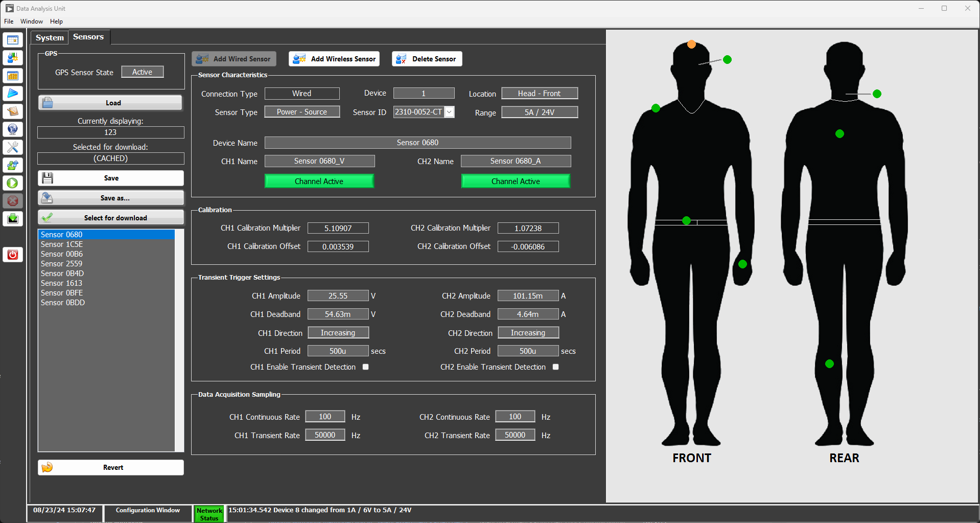Open the Location Head - Front selector

pyautogui.click(x=540, y=93)
